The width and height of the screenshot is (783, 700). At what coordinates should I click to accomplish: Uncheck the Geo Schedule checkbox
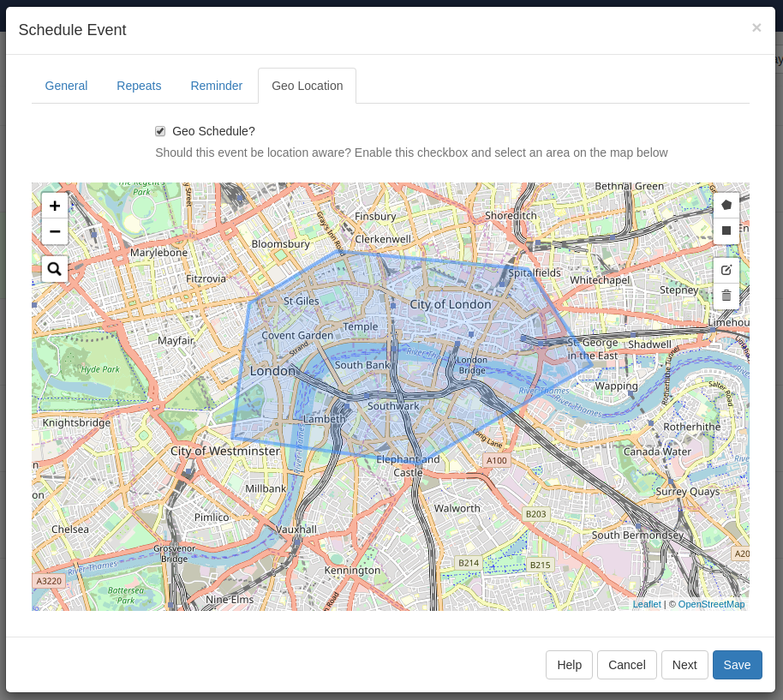coord(160,131)
